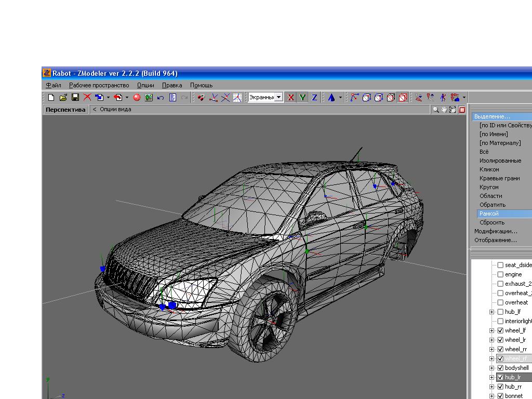Open the Помощь menu
The width and height of the screenshot is (532, 399).
tap(201, 85)
